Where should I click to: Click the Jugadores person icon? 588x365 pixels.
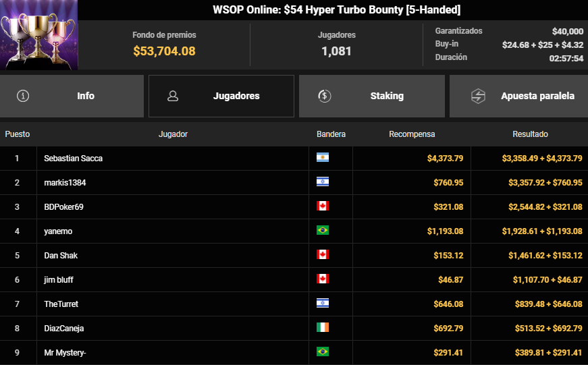[173, 96]
